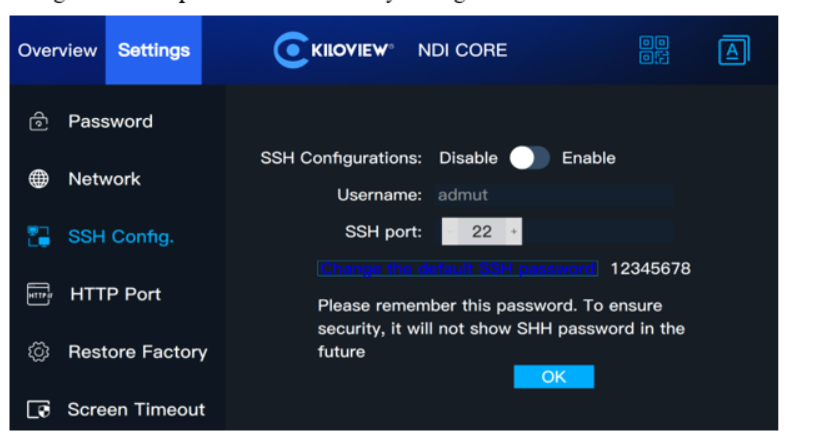This screenshot has width=827, height=442.
Task: Click the language switch icon in header
Action: coord(734,50)
